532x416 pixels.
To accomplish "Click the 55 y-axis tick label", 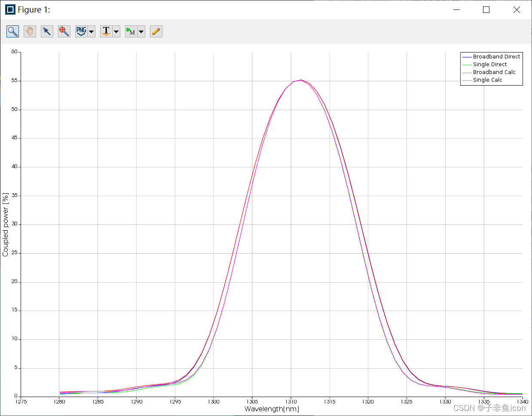I will [x=15, y=80].
